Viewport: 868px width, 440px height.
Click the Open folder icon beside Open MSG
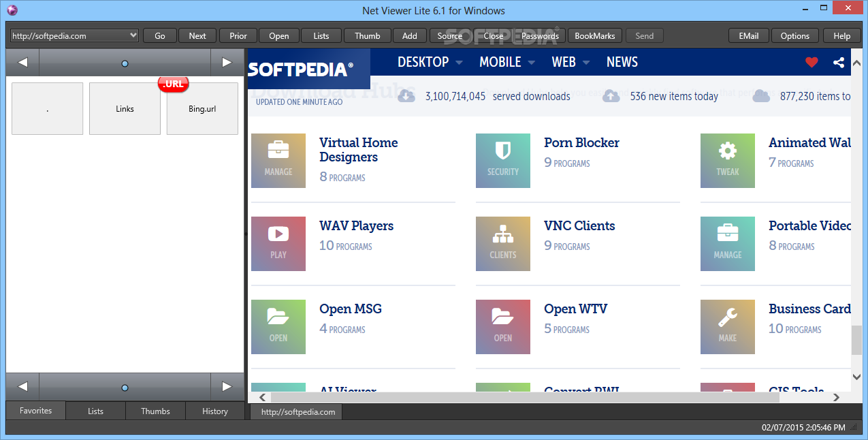[278, 327]
